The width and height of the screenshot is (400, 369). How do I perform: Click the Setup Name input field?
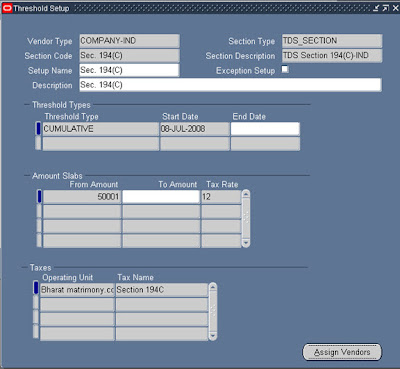(129, 70)
